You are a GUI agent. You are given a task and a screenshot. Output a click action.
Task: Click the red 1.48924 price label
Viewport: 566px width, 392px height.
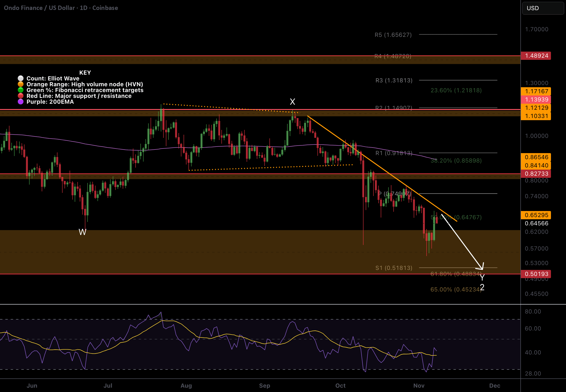coord(536,56)
